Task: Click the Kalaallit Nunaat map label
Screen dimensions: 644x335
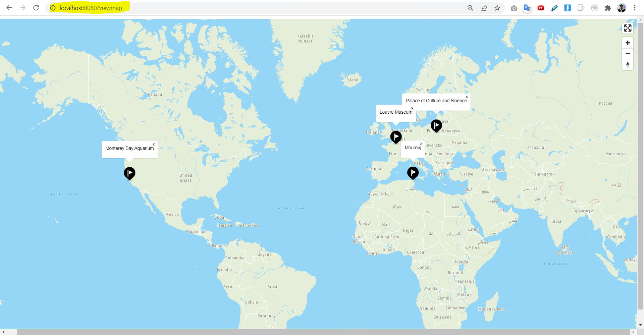Action: [305, 39]
